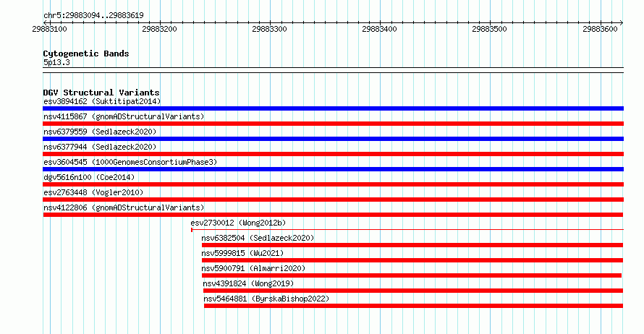Open nsv5999815 (Wu2021) variant label

(x=242, y=253)
